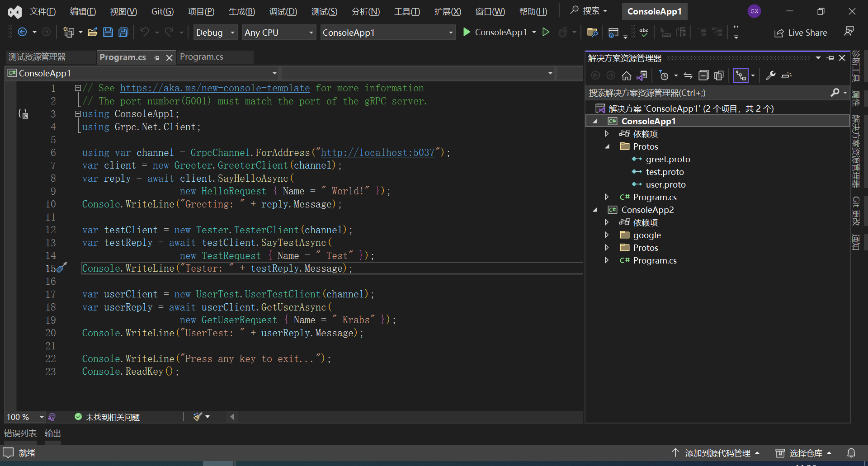Viewport: 868px width, 466px height.
Task: Click Sync with Active Document arrows icon
Action: tap(688, 75)
